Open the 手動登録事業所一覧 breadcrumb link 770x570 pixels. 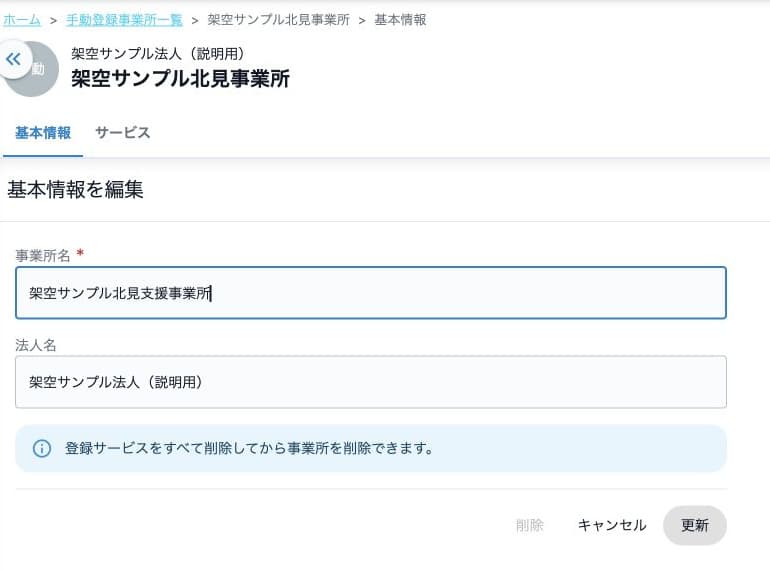(124, 20)
